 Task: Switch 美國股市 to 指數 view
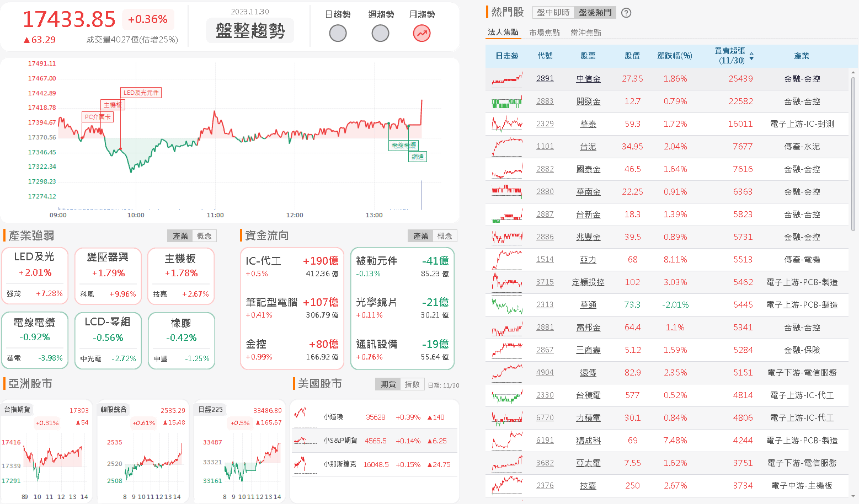click(x=412, y=384)
